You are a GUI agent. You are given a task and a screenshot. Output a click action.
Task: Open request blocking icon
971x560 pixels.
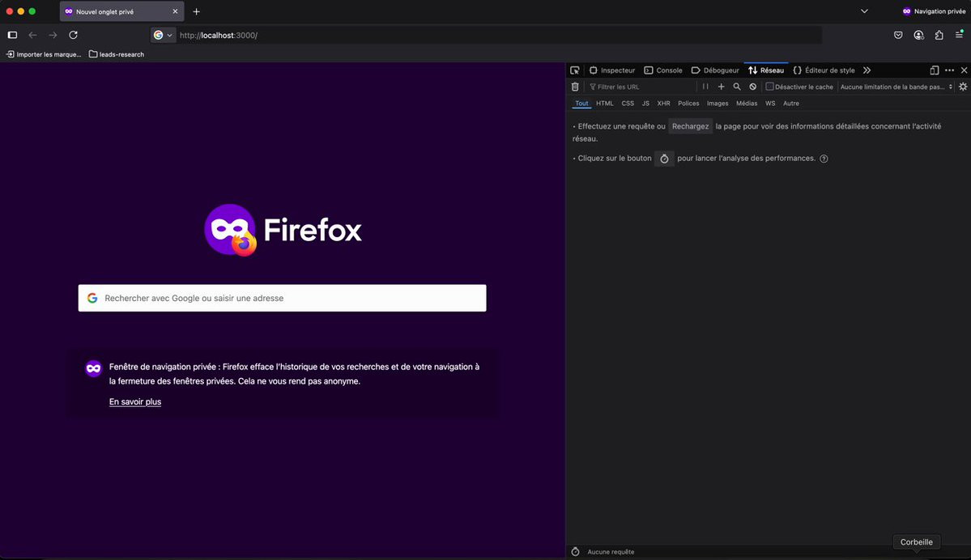click(x=752, y=87)
